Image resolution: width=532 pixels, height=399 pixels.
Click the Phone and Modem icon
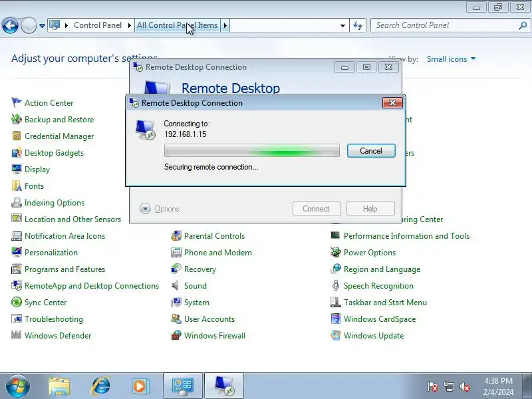click(176, 252)
